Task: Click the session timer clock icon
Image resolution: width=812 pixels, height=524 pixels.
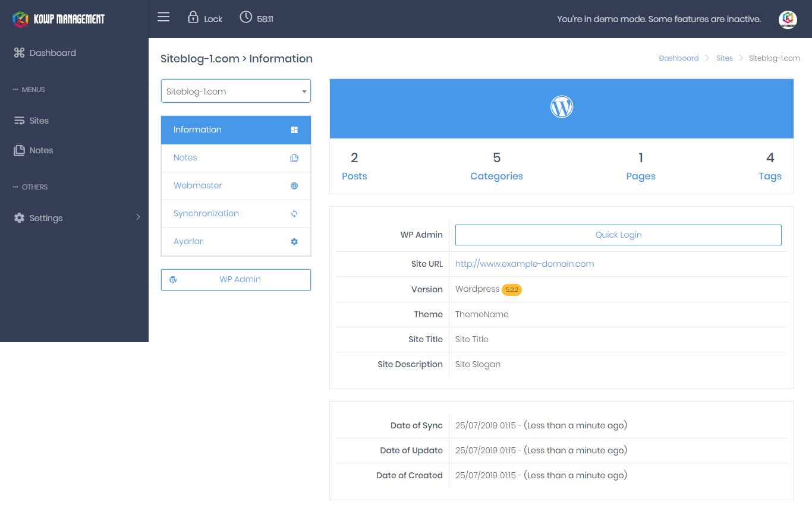Action: click(246, 17)
